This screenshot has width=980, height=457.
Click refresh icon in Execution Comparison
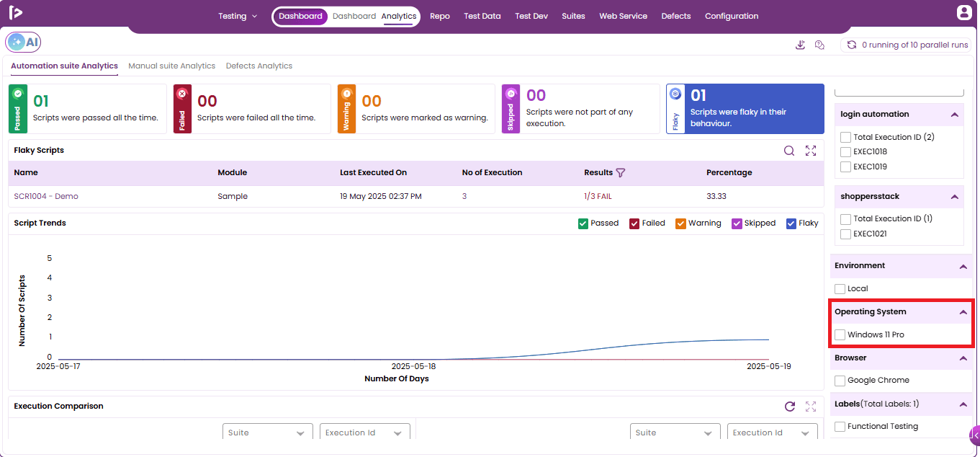[790, 407]
